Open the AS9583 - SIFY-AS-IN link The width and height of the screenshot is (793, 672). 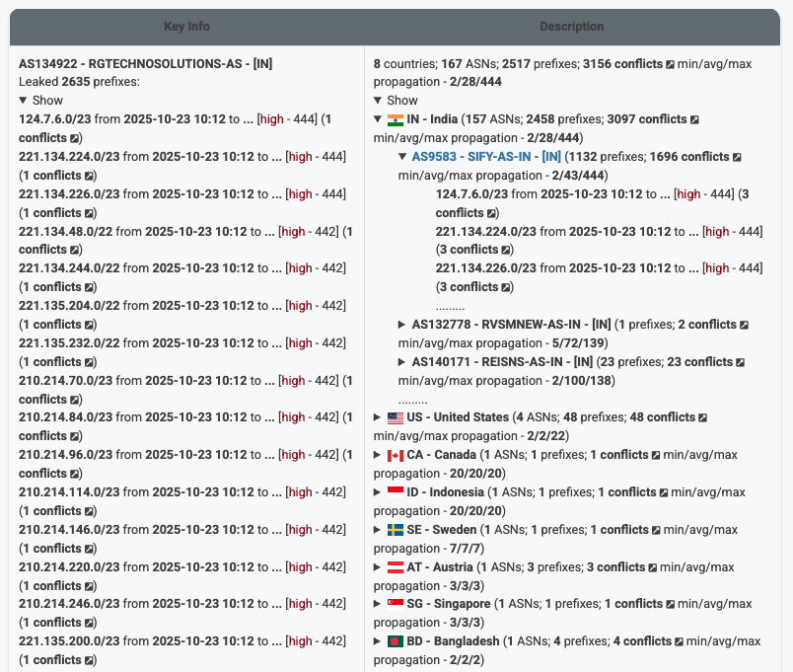pos(486,157)
